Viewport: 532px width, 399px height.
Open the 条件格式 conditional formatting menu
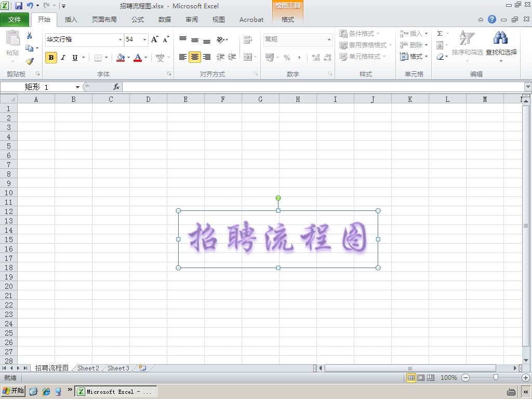tap(360, 34)
